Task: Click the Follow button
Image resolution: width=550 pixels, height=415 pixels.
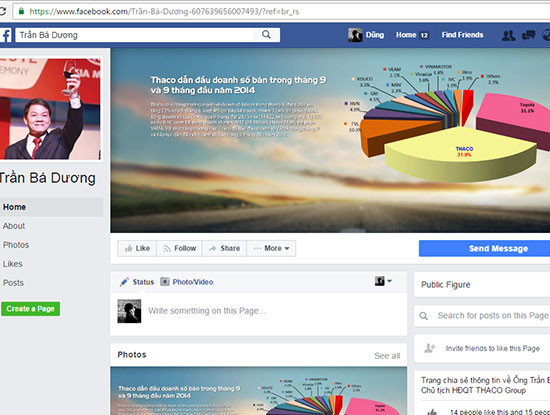Action: [179, 248]
